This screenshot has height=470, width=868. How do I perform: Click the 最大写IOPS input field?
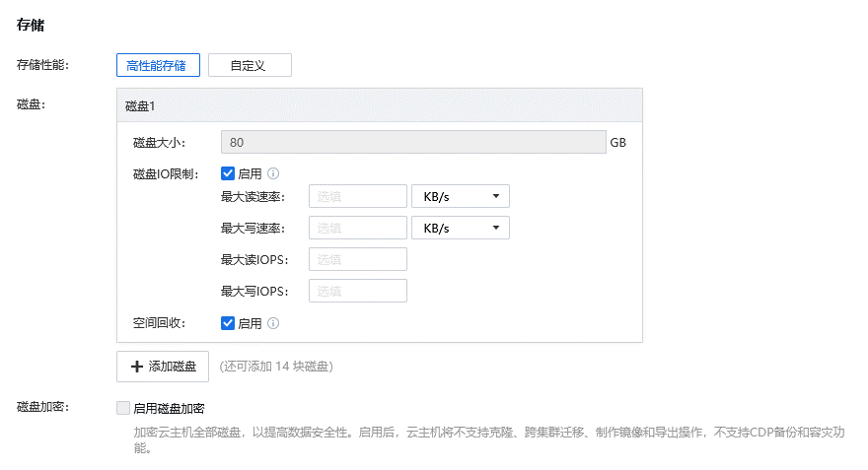pos(358,291)
